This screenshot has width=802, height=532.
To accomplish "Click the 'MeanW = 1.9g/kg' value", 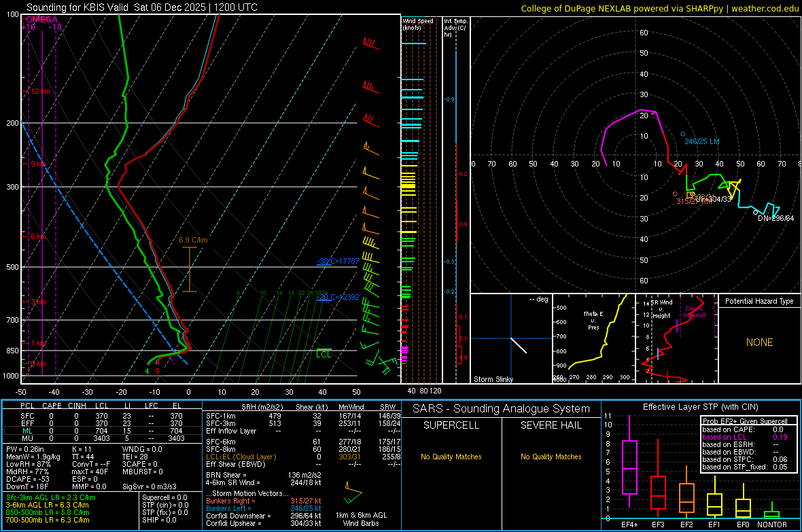I will tap(33, 457).
